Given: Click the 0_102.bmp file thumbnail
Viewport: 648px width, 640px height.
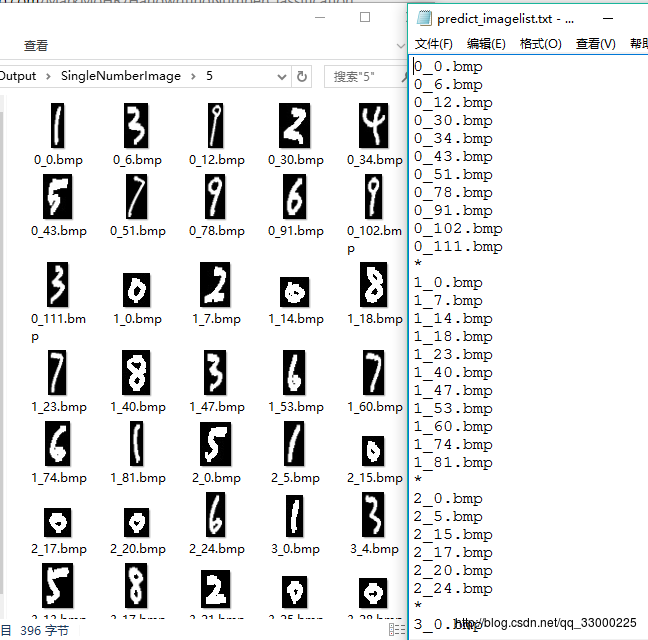Looking at the screenshot, I should [x=374, y=197].
